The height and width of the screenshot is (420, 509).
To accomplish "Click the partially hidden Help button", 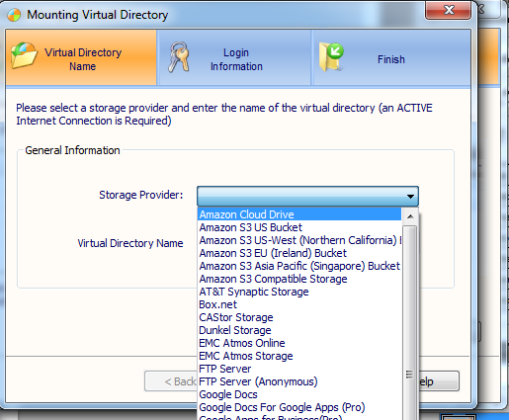I will [x=439, y=381].
